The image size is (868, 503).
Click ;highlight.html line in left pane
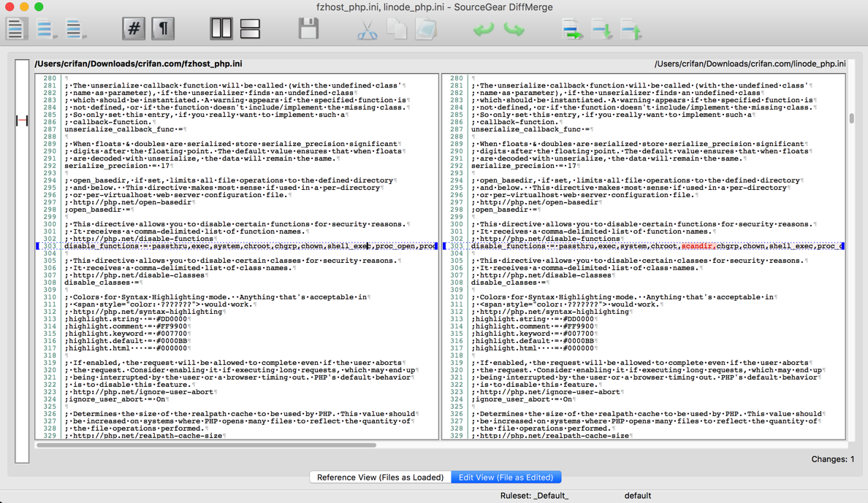pyautogui.click(x=127, y=348)
